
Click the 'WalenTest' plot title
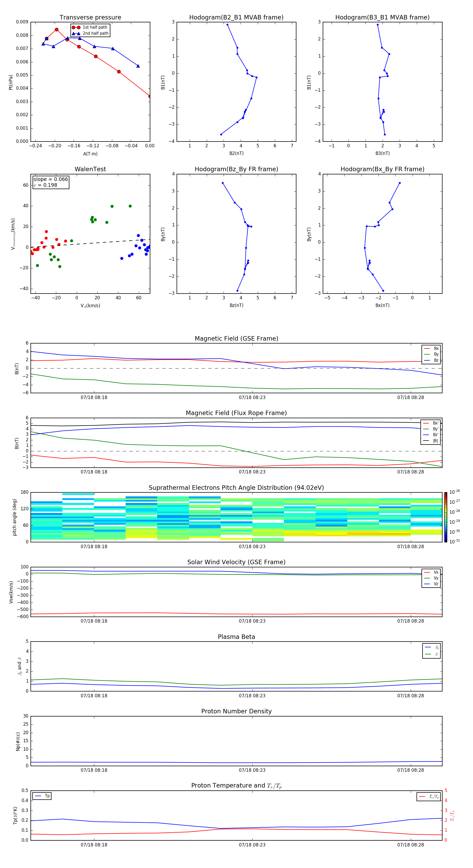[90, 169]
